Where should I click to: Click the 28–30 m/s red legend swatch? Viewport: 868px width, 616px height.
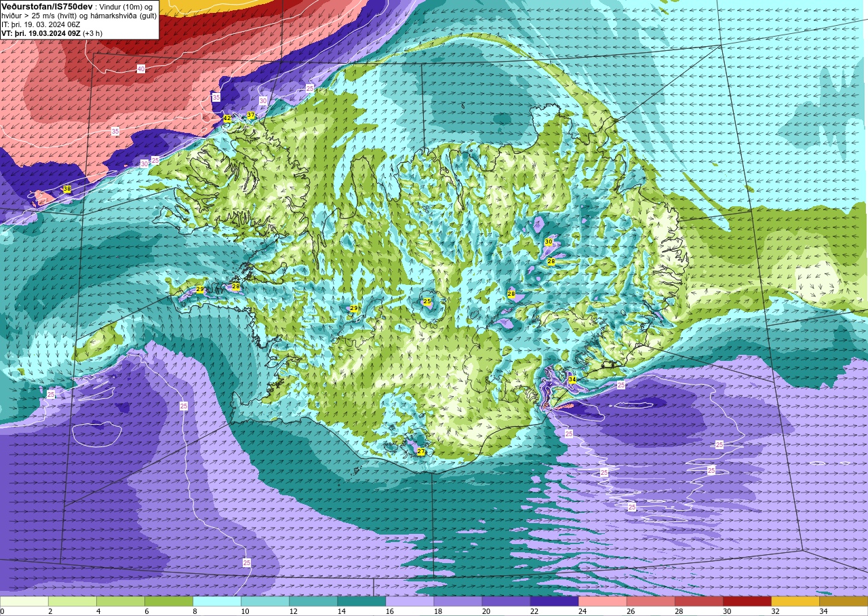coord(698,601)
